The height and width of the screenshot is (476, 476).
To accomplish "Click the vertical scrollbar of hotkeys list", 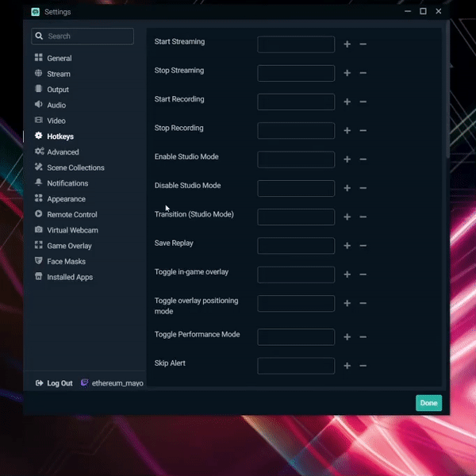I will pyautogui.click(x=447, y=90).
